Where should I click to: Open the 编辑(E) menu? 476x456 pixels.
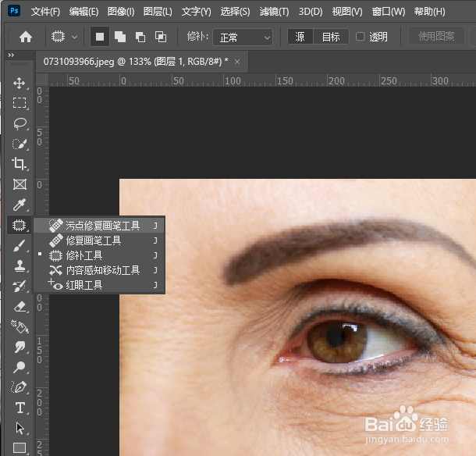[83, 12]
